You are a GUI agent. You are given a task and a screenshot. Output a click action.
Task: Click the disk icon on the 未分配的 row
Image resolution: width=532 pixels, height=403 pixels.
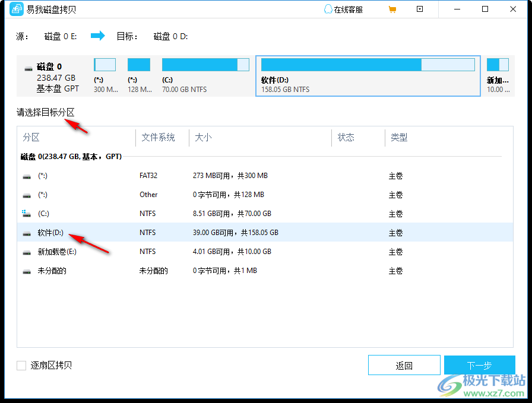[x=27, y=270]
